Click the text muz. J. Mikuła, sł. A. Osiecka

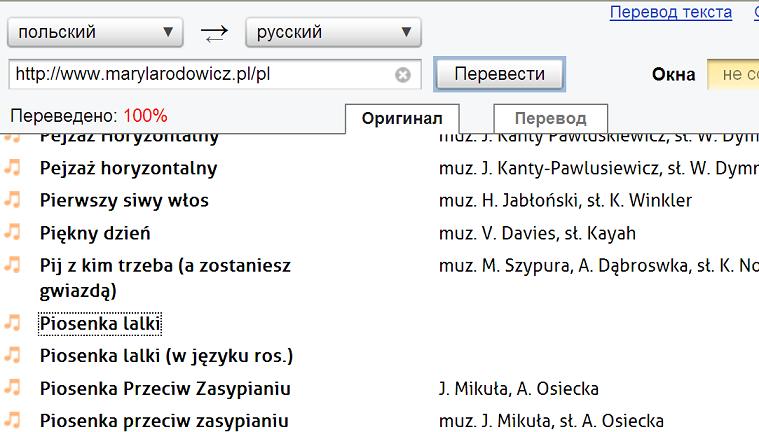[x=551, y=421]
